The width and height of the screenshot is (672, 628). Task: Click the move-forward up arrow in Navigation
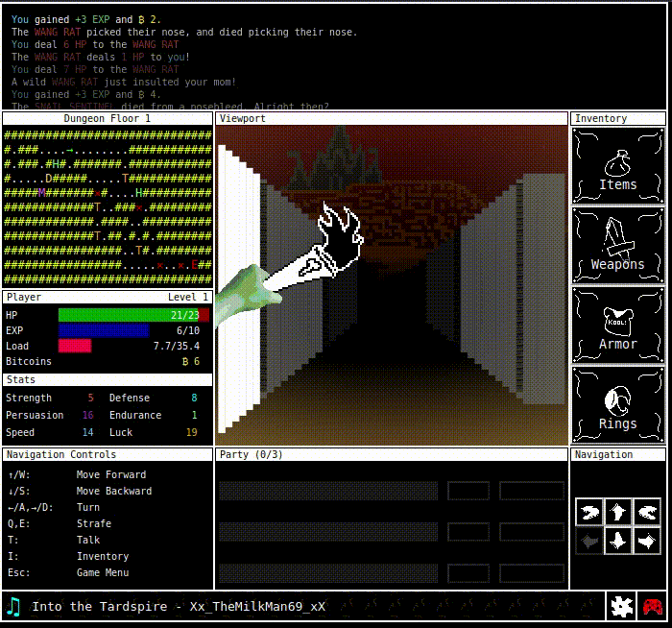617,512
